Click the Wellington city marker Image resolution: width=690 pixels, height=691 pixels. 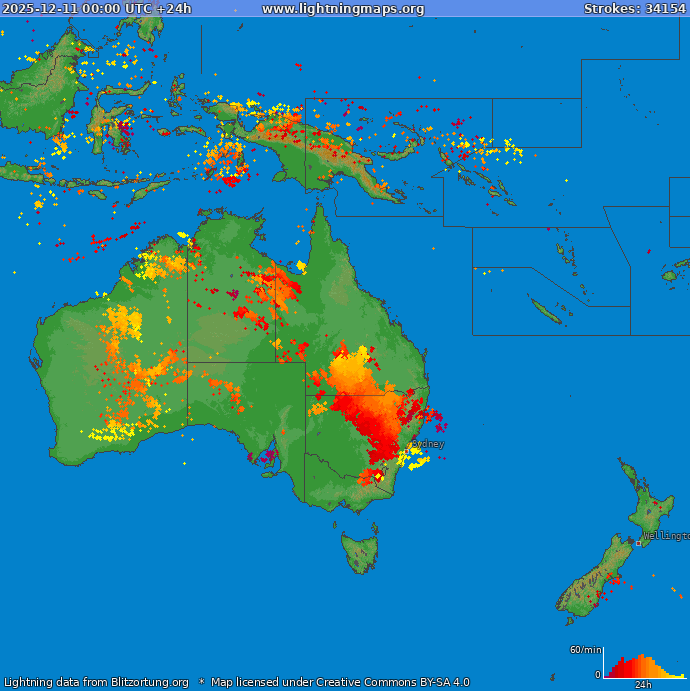point(639,543)
